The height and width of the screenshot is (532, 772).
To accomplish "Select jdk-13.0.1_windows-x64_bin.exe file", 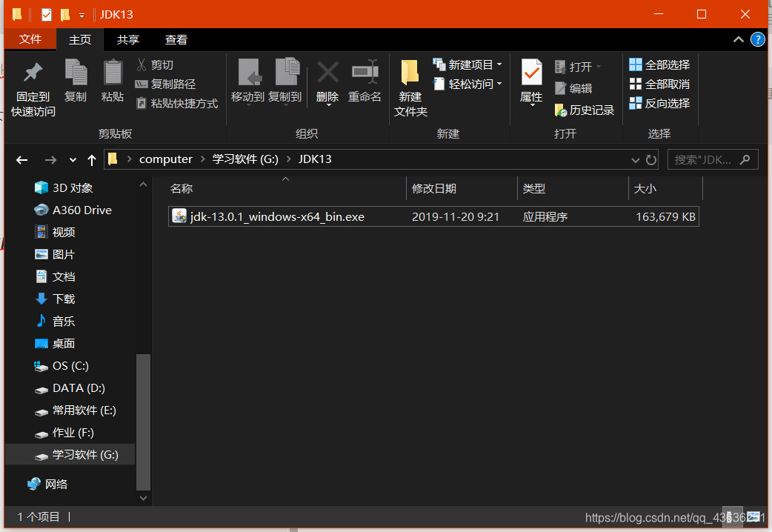I will 433,217.
